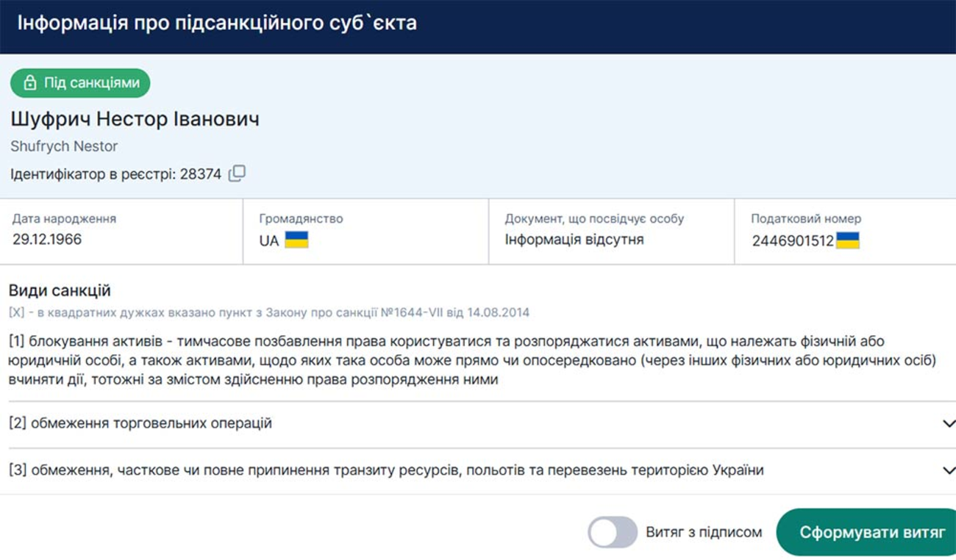The image size is (956, 560).
Task: Click the "Види санкцій" section heading
Action: click(60, 290)
